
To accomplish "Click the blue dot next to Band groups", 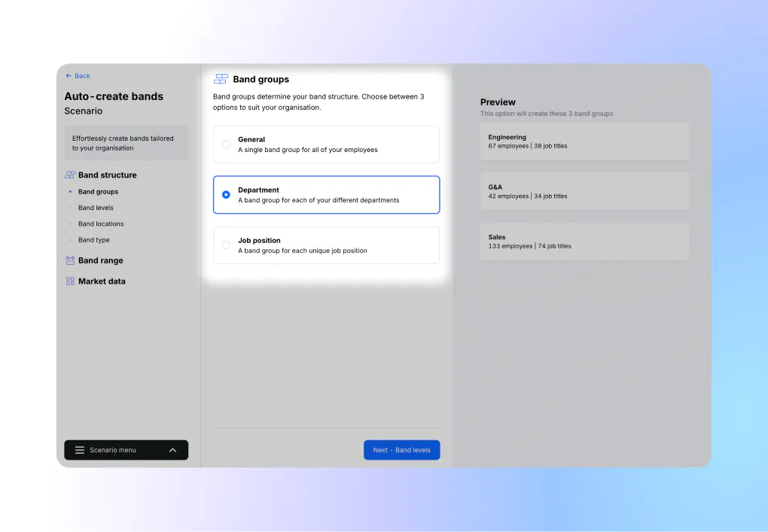I will tap(69, 192).
